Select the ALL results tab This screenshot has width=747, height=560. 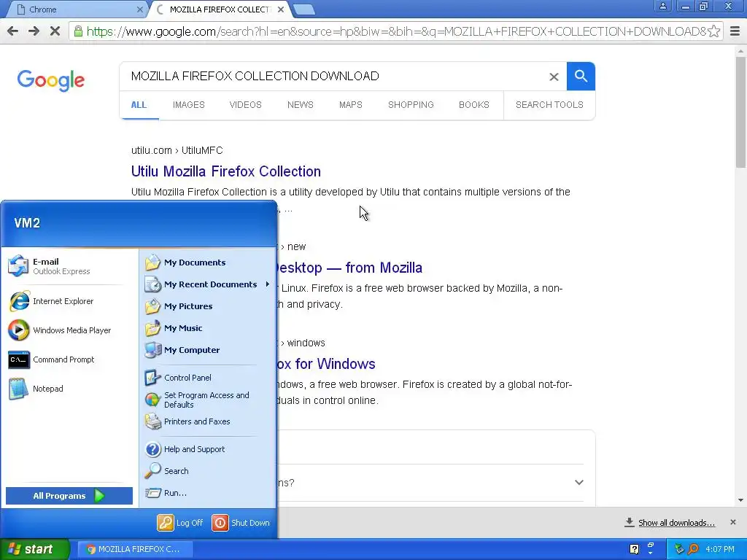click(139, 105)
